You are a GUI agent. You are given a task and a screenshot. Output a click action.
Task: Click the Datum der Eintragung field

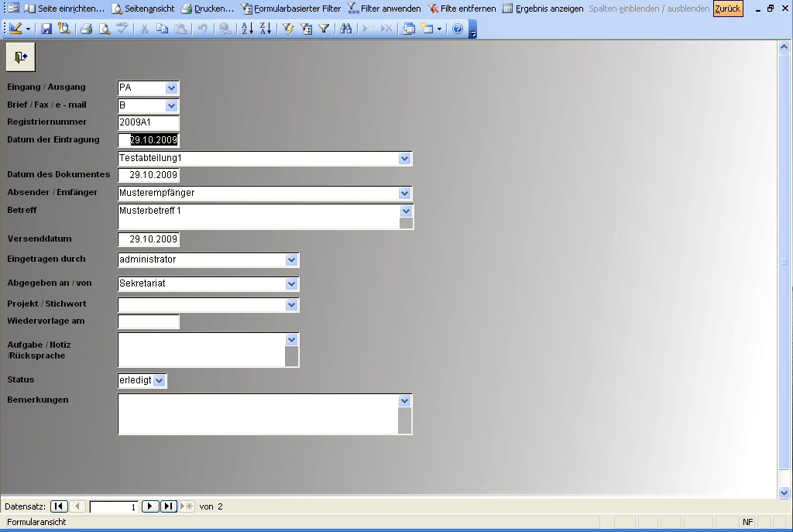(148, 140)
